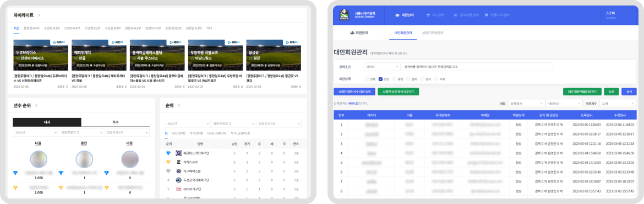
Task: Click the green 대민 회원 엑셀 다운로드 button
Action: click(582, 92)
